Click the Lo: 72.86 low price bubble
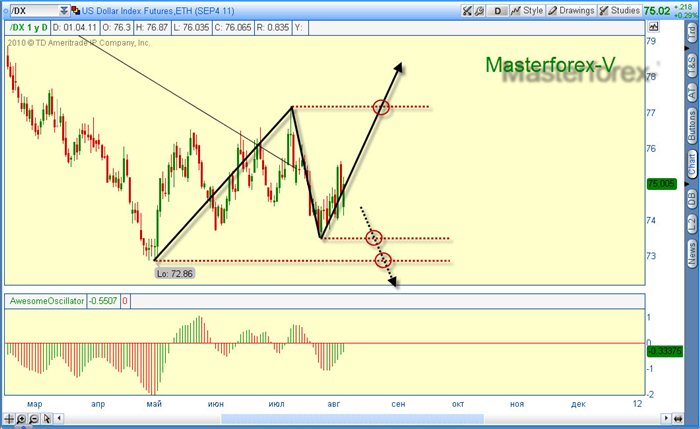Image resolution: width=700 pixels, height=429 pixels. [x=175, y=274]
